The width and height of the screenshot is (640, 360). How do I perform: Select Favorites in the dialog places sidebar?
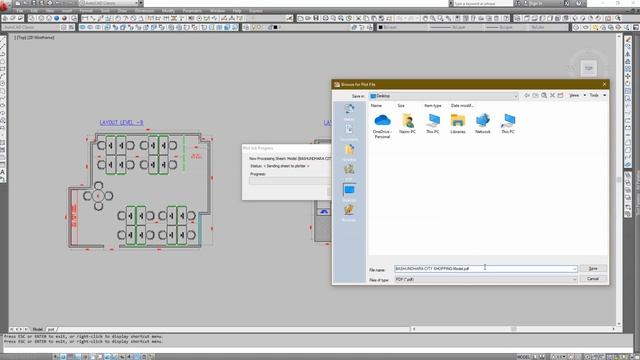pos(349,153)
